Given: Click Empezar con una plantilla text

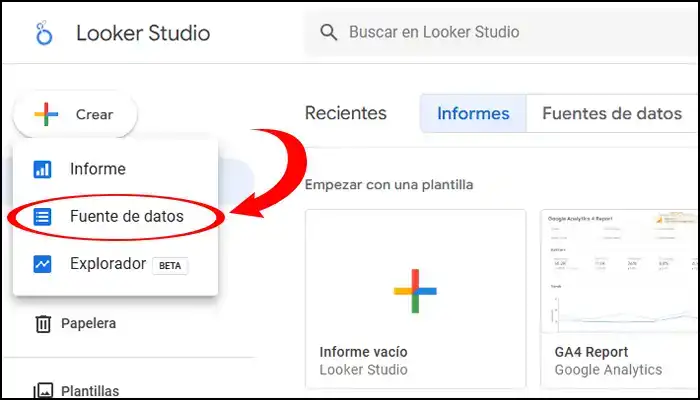Looking at the screenshot, I should pyautogui.click(x=389, y=184).
